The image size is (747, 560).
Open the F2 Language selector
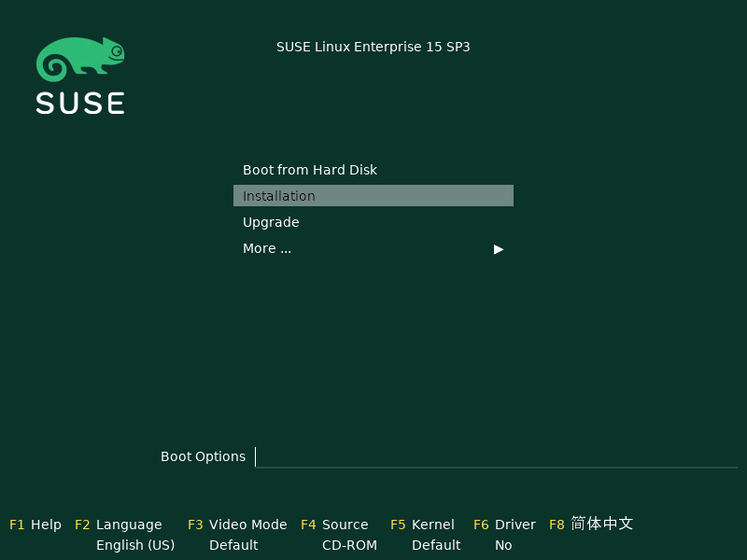pyautogui.click(x=119, y=525)
